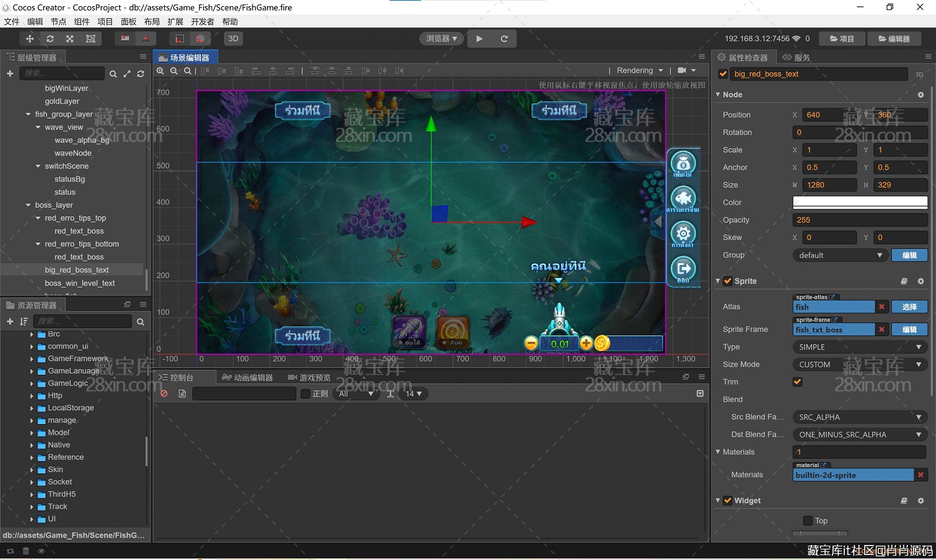Open the console log level All dropdown
Image resolution: width=936 pixels, height=560 pixels.
[x=356, y=393]
